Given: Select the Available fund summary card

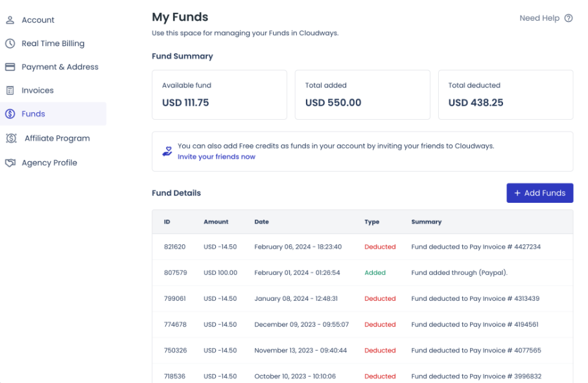Looking at the screenshot, I should (219, 95).
